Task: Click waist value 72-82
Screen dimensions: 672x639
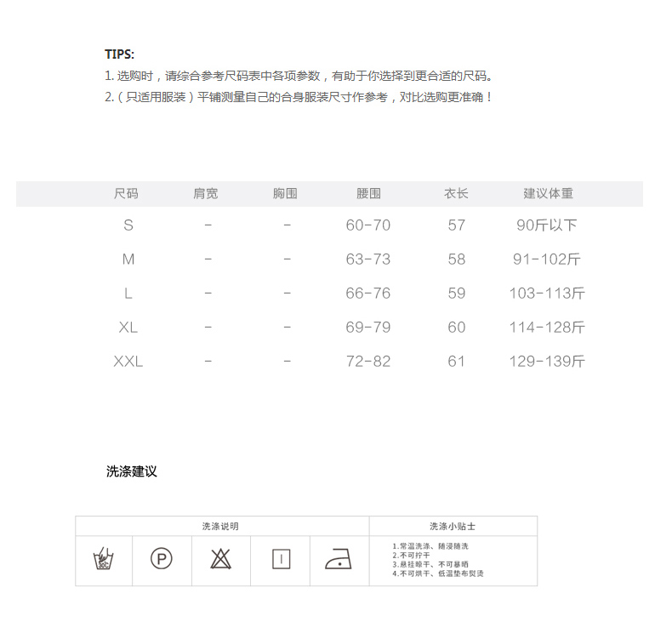Action: [368, 362]
